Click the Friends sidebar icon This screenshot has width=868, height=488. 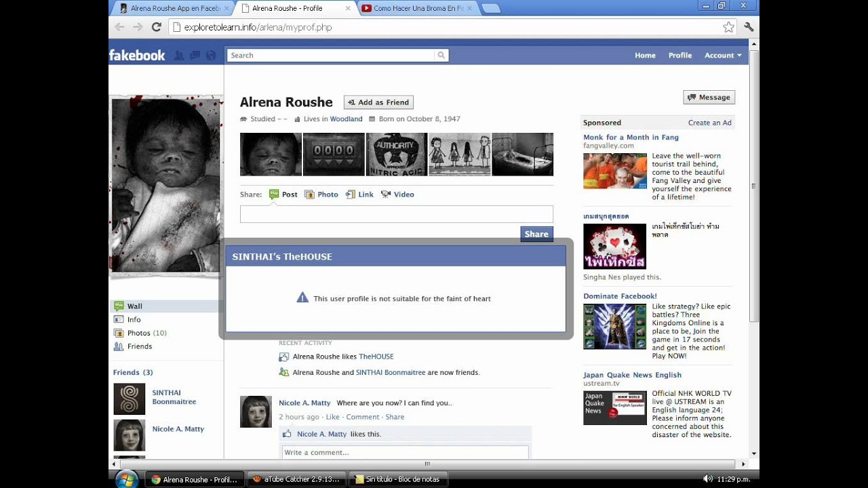tap(119, 346)
